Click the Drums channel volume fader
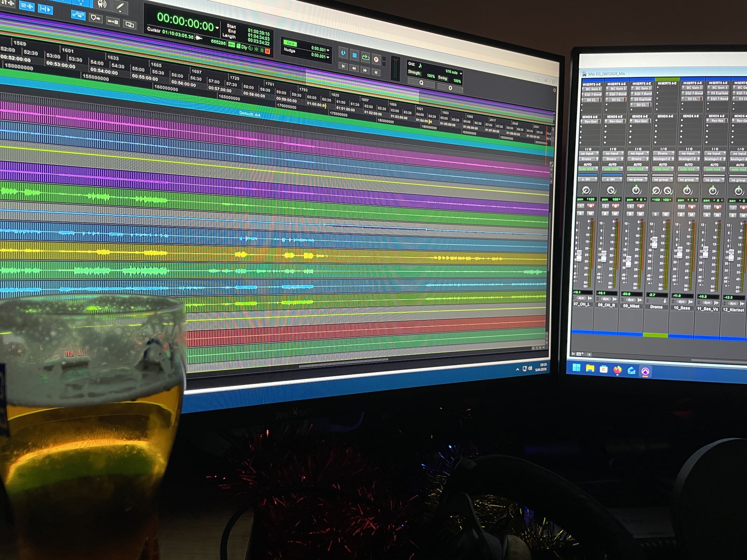747x560 pixels. point(654,242)
